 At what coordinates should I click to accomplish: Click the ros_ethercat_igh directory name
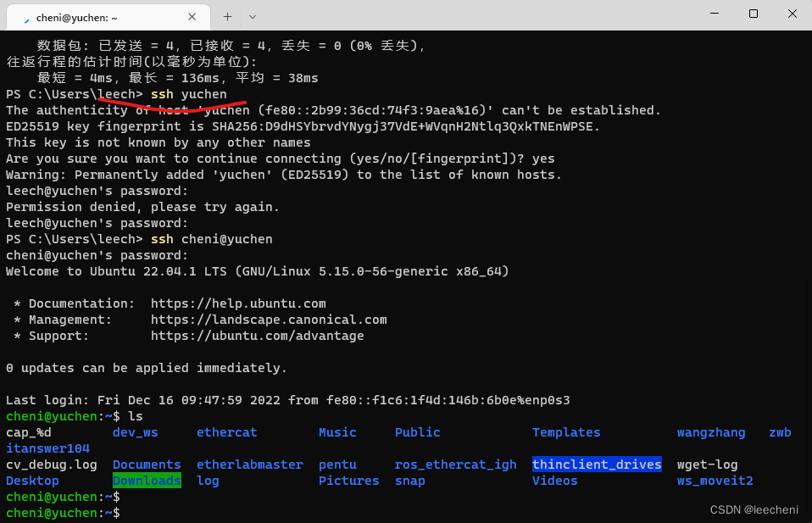[x=455, y=464]
